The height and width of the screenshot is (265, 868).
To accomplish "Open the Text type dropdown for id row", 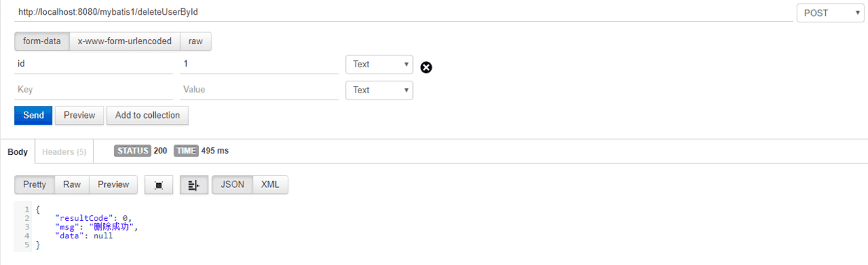I will pyautogui.click(x=379, y=64).
